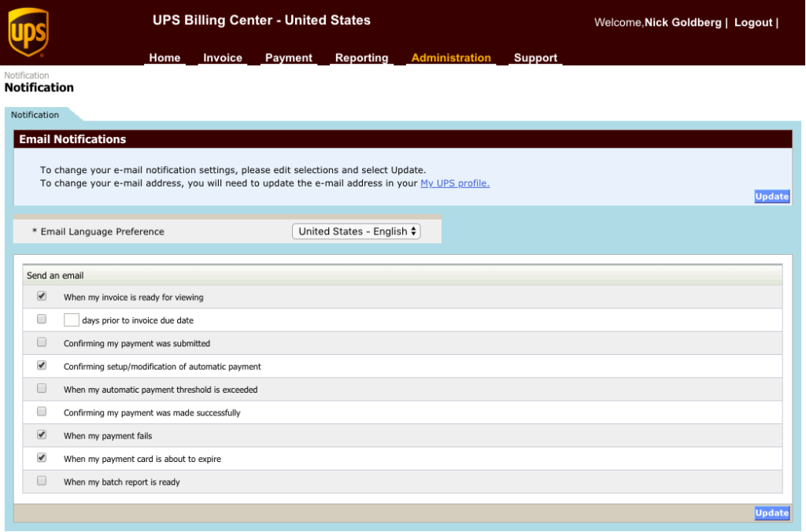The image size is (806, 532).
Task: Click the days number input field
Action: (x=71, y=320)
